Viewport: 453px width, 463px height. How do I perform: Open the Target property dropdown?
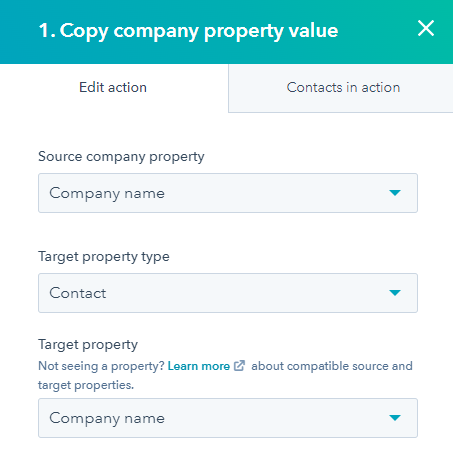pyautogui.click(x=228, y=418)
